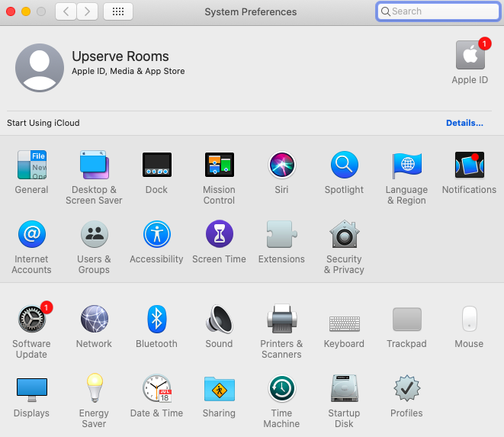This screenshot has height=437, width=504.
Task: Open the Displays preference pane
Action: 31,389
